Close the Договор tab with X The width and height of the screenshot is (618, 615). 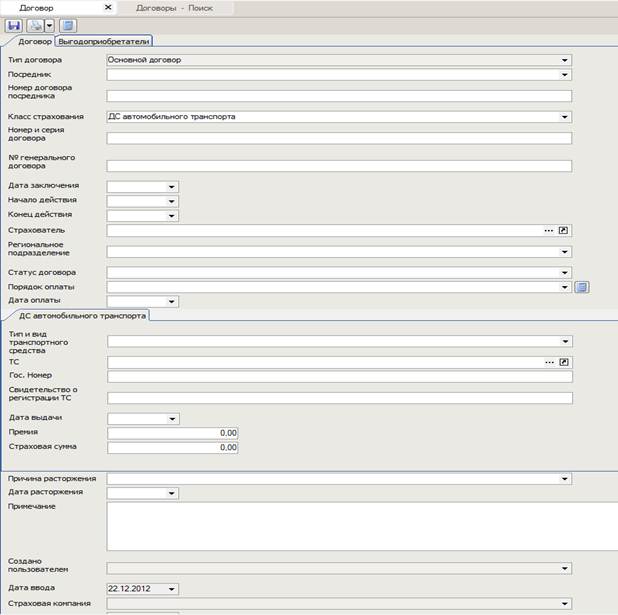pyautogui.click(x=108, y=8)
